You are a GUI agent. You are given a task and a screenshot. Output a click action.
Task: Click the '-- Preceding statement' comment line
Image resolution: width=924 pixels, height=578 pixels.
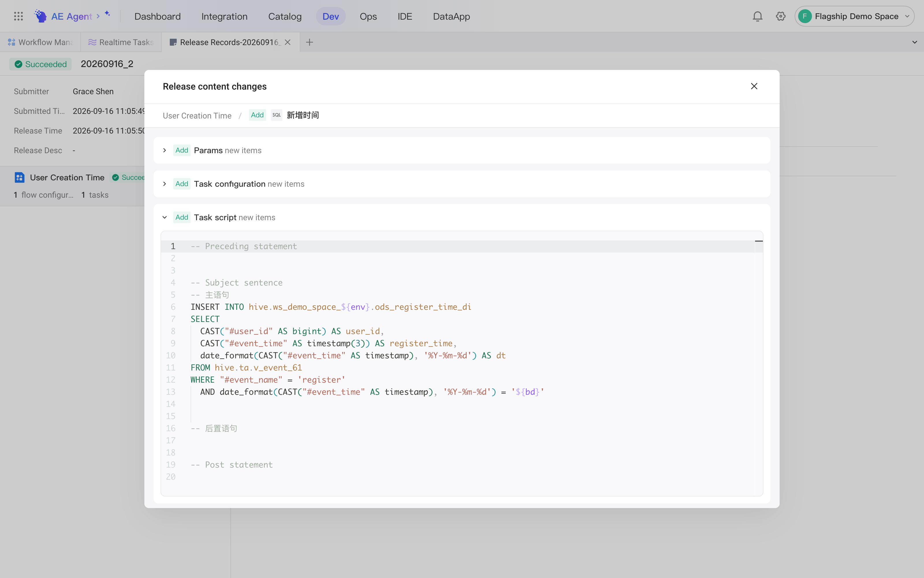(244, 247)
